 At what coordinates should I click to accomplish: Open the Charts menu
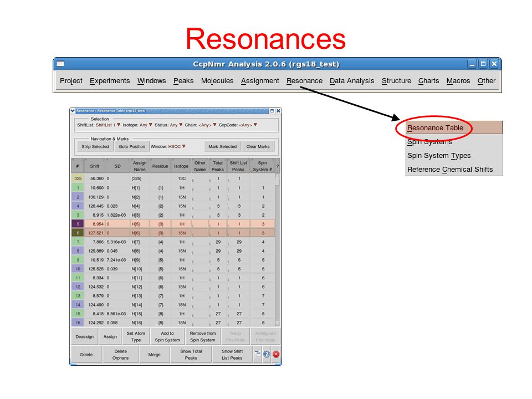[x=428, y=81]
